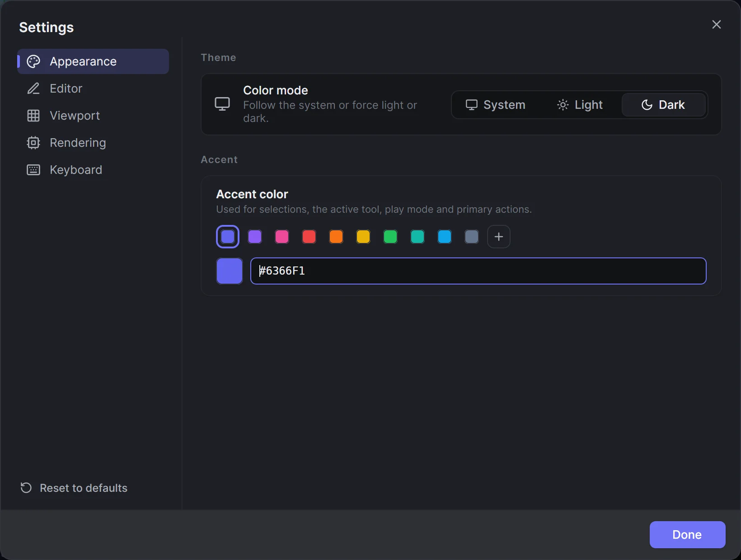
Task: Focus the hex color input #6366F1
Action: (x=478, y=271)
